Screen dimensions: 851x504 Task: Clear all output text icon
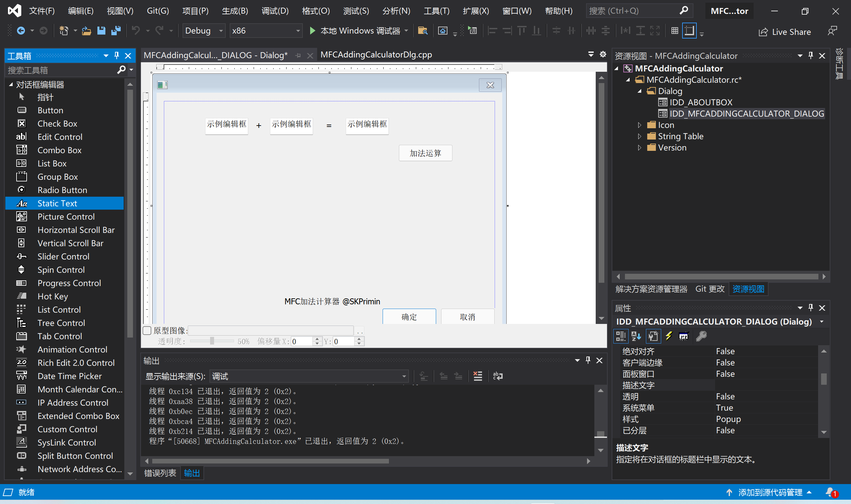(x=478, y=376)
